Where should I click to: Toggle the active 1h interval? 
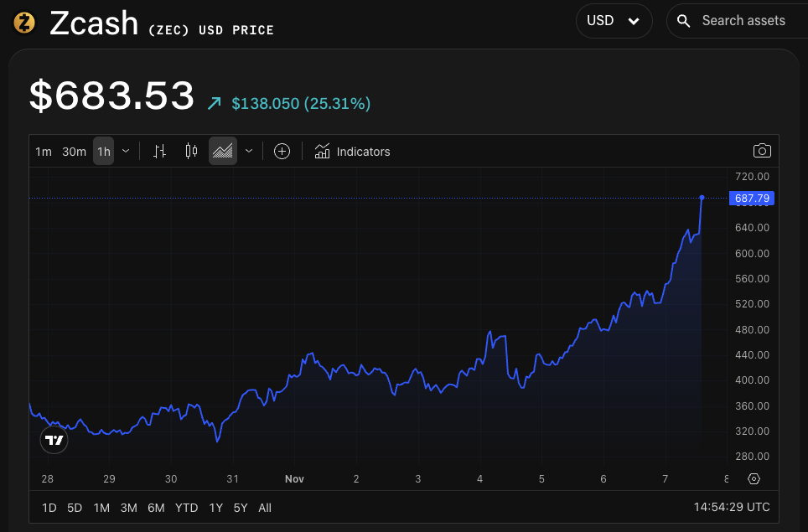[x=102, y=152]
